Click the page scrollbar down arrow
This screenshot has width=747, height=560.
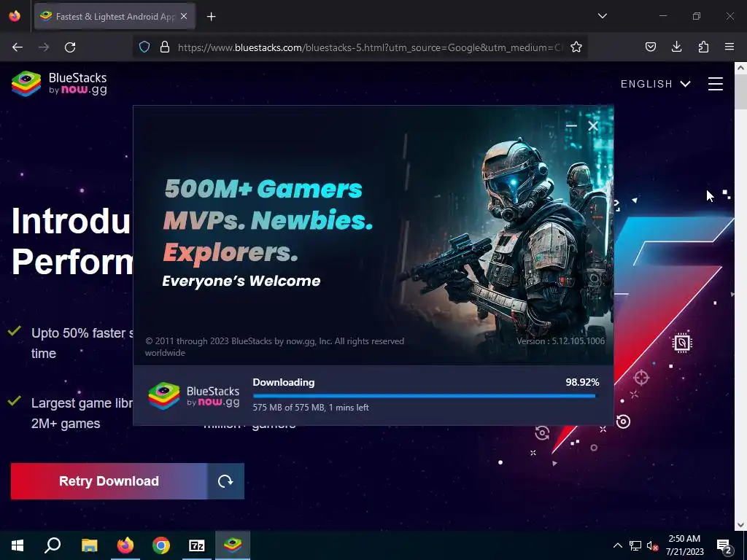[740, 525]
